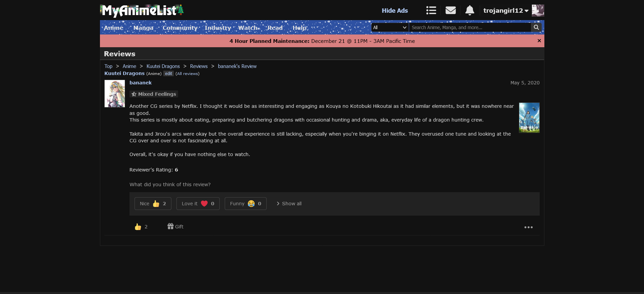
Task: Open the Community menu
Action: [x=180, y=28]
